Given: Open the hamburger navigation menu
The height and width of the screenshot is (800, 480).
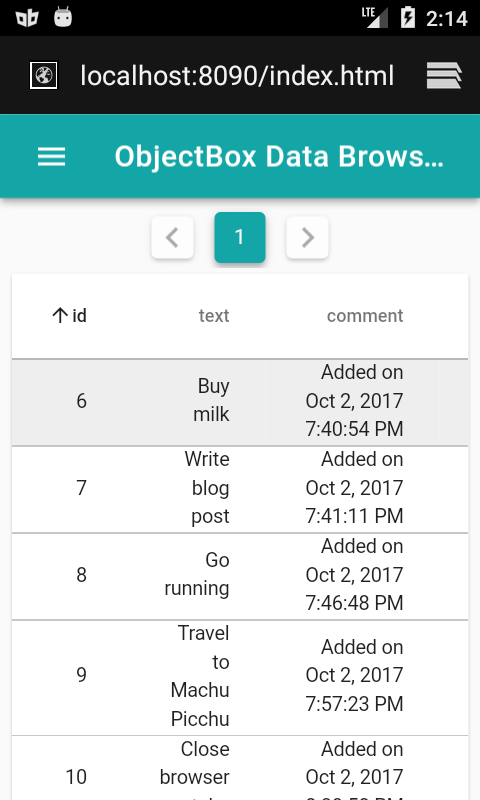Looking at the screenshot, I should coord(52,157).
